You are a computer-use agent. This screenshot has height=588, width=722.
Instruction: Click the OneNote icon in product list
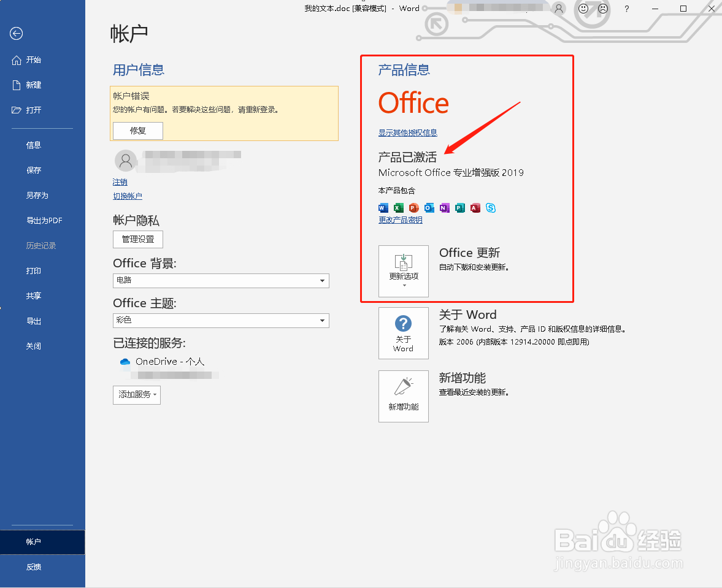pyautogui.click(x=444, y=208)
